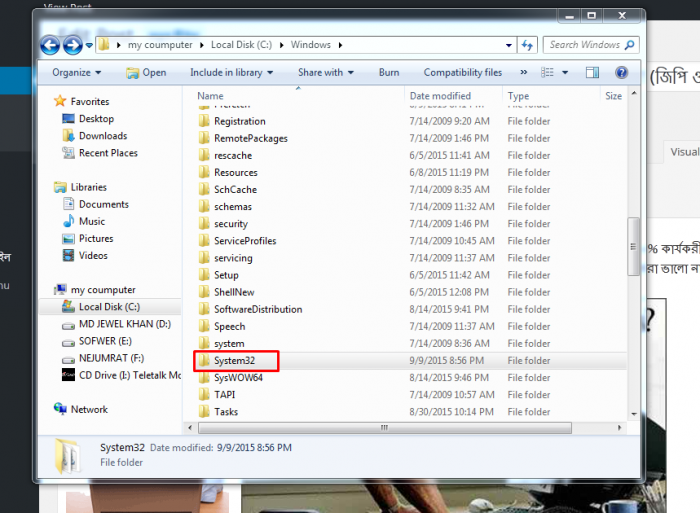
Task: Select the ShellNew folder icon
Action: 204,292
